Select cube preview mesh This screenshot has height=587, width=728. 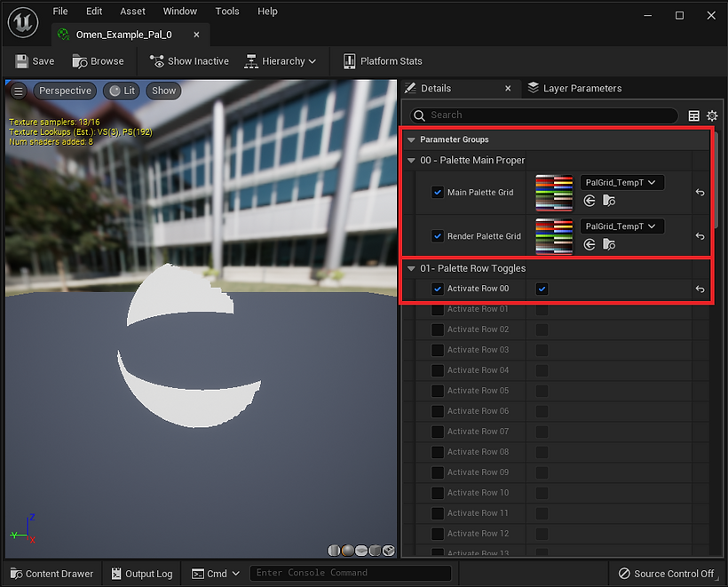375,551
